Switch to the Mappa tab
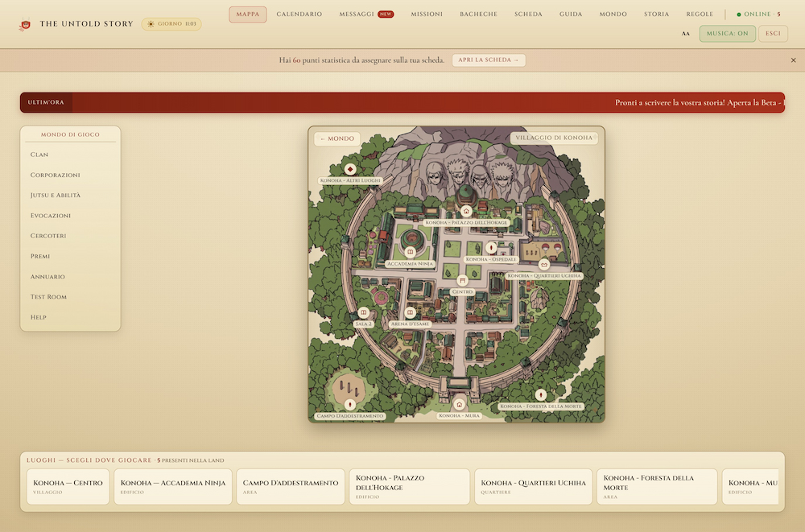Image resolution: width=805 pixels, height=532 pixels. pos(247,14)
